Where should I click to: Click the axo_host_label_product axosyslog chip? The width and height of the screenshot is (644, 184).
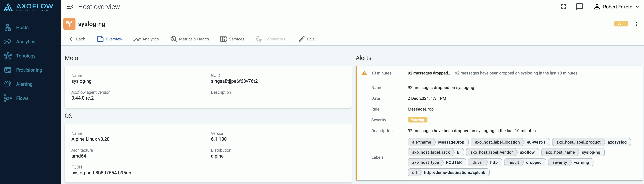[x=591, y=142]
